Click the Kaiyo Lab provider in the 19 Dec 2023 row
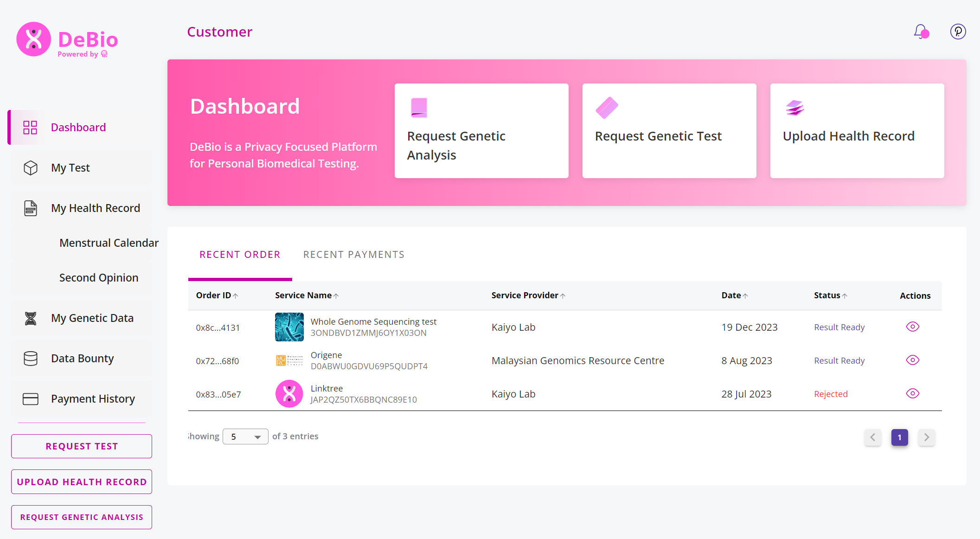The image size is (980, 539). [x=513, y=327]
